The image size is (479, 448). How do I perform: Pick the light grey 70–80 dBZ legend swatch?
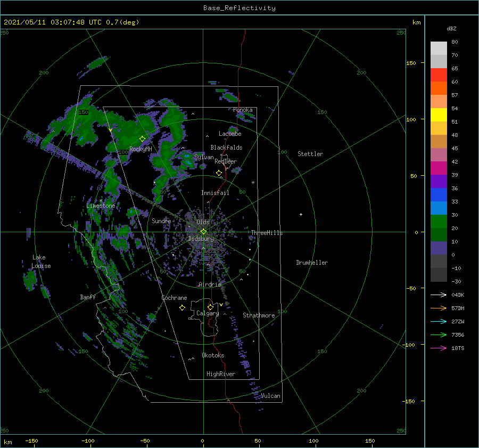pyautogui.click(x=439, y=48)
